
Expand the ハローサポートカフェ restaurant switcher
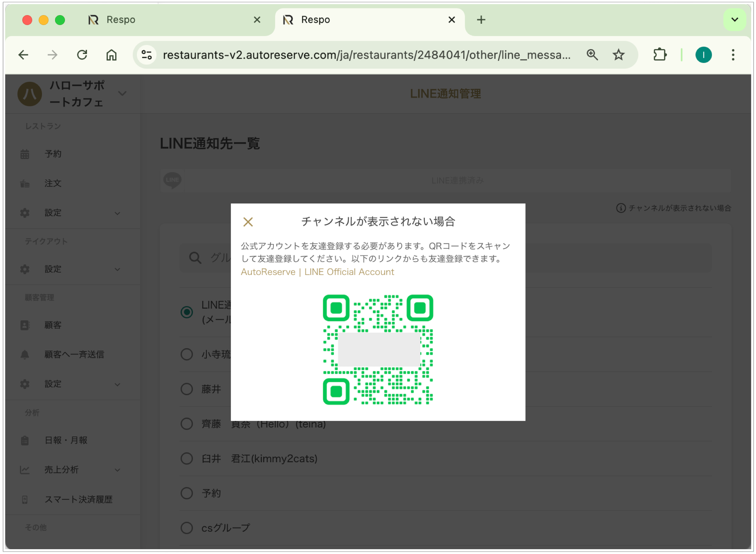tap(122, 93)
